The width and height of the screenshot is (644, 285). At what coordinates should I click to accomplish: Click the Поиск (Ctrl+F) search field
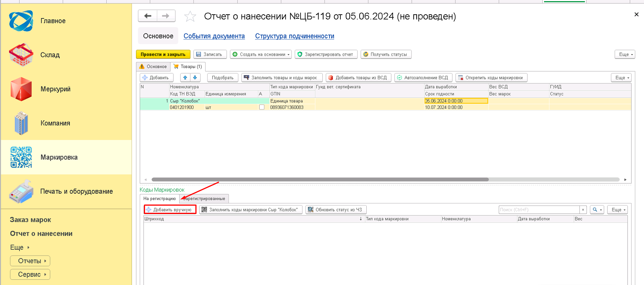(x=539, y=210)
